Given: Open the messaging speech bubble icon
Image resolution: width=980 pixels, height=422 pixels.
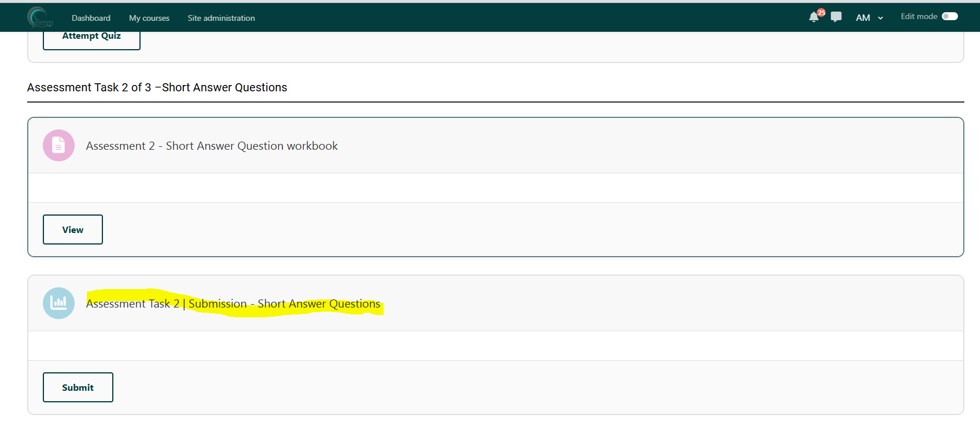Looking at the screenshot, I should (x=836, y=17).
